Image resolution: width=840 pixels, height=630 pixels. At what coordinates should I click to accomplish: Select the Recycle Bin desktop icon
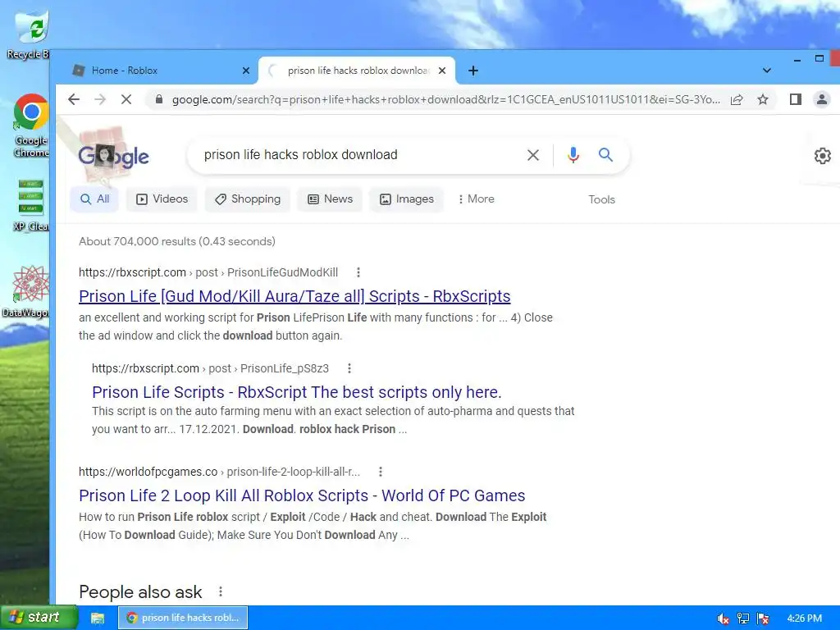[x=30, y=35]
